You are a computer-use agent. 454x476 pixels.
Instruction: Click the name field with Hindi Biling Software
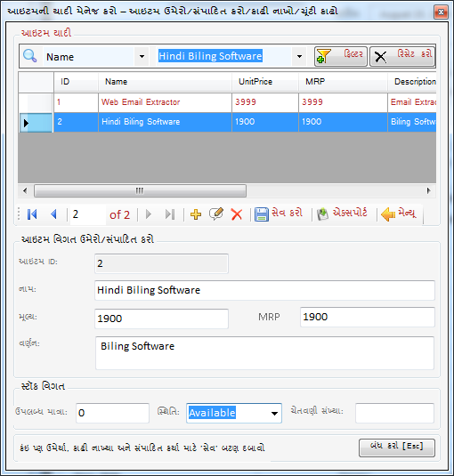click(264, 291)
